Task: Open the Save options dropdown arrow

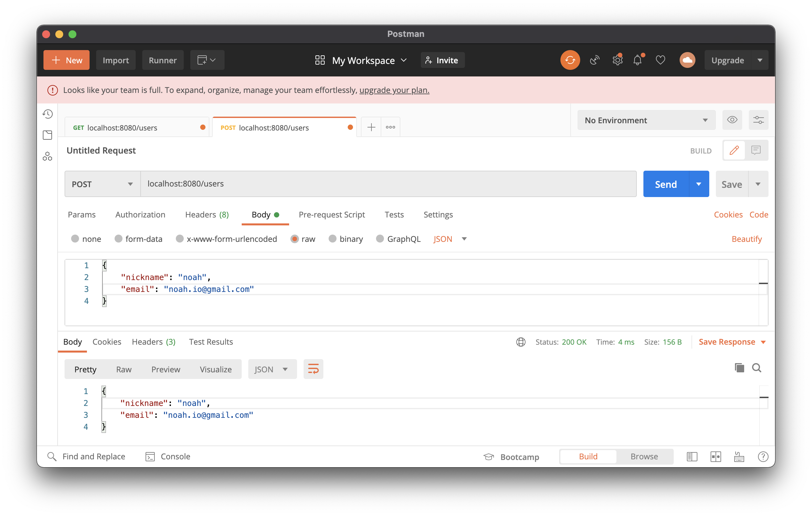Action: point(758,184)
